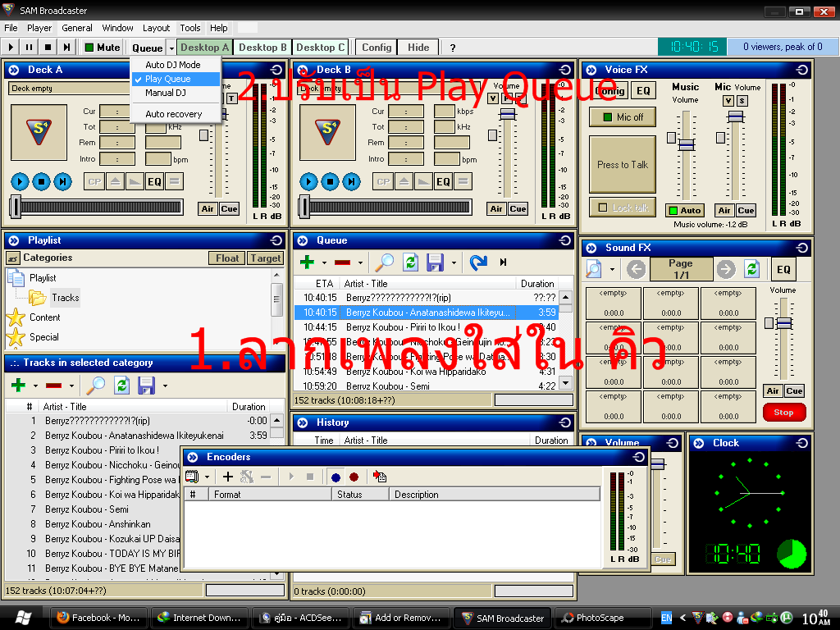Open dropdown beside Tracks panel save icon
840x630 pixels.
coord(165,386)
